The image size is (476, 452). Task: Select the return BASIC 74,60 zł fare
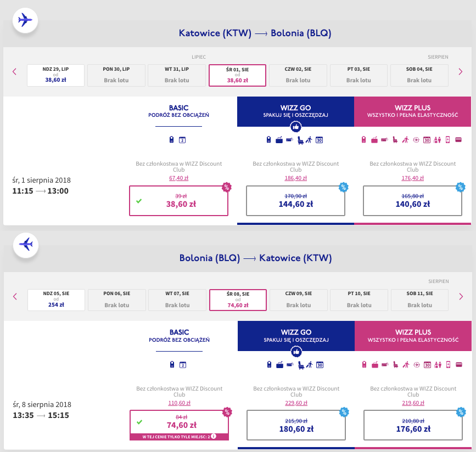[x=179, y=425]
